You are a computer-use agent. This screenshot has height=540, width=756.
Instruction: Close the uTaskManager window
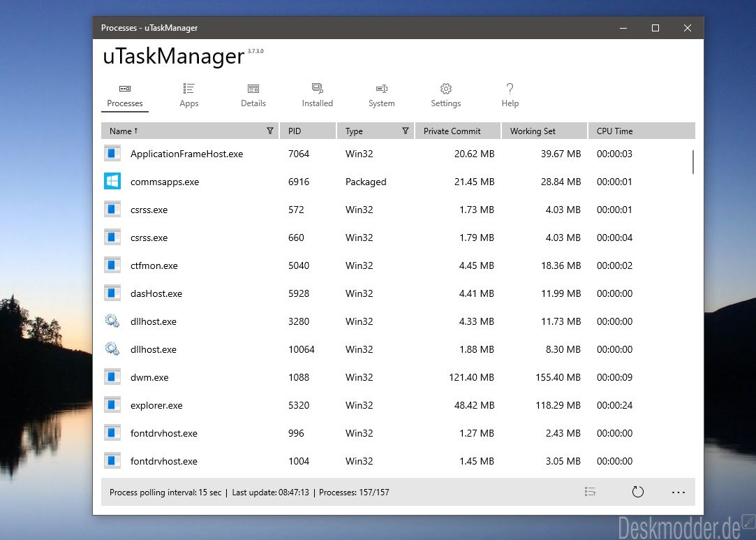(x=688, y=28)
